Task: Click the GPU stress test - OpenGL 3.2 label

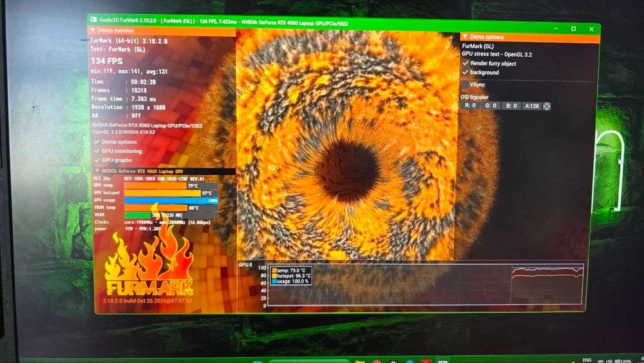Action: (497, 54)
